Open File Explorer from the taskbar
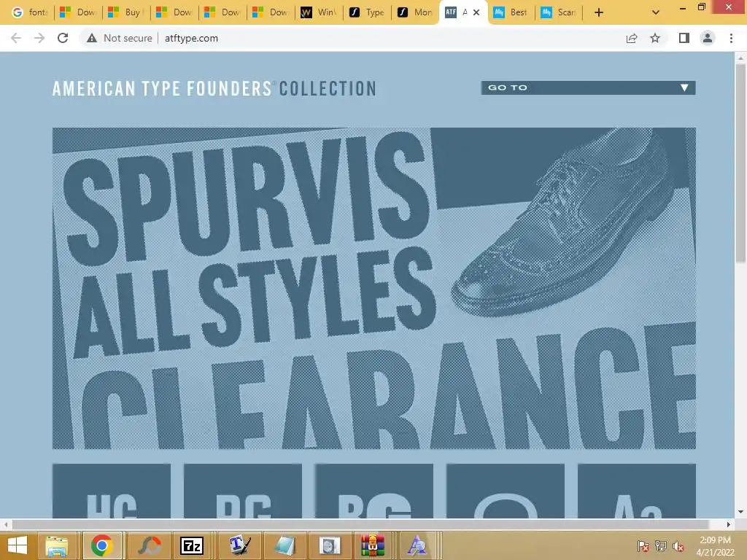This screenshot has height=560, width=747. [x=57, y=545]
